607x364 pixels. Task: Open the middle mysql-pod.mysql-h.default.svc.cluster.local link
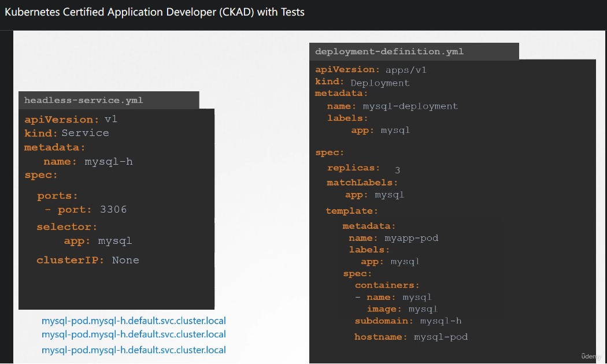click(x=134, y=334)
